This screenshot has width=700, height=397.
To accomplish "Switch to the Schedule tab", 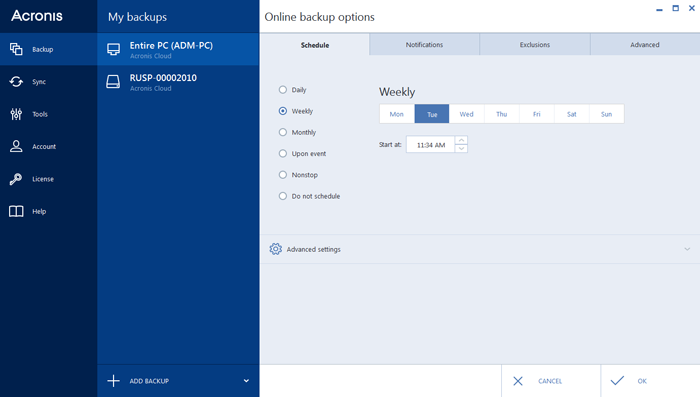I will coord(315,45).
